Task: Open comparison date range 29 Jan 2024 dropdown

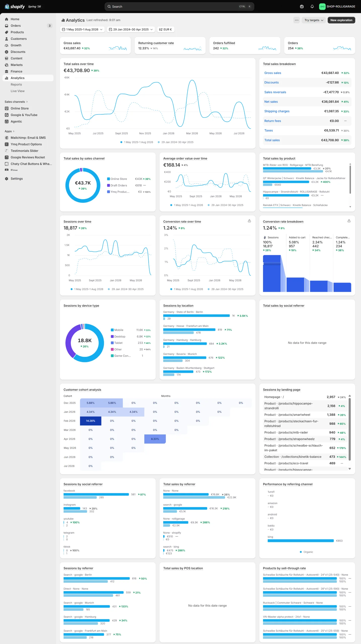Action: (x=131, y=29)
